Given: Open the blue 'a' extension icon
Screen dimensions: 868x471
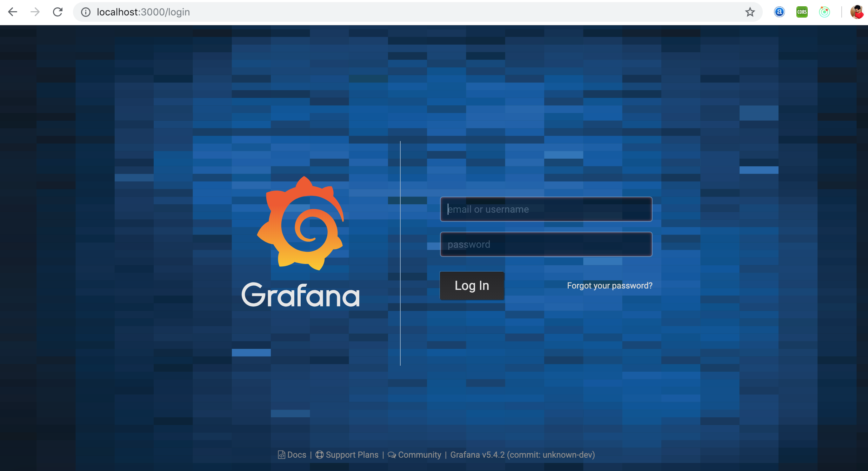Looking at the screenshot, I should (x=779, y=12).
